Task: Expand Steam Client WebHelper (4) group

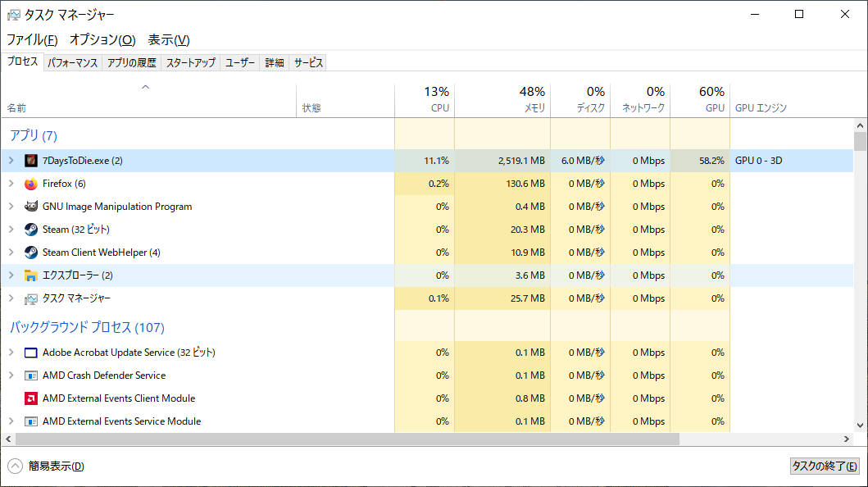Action: tap(11, 253)
